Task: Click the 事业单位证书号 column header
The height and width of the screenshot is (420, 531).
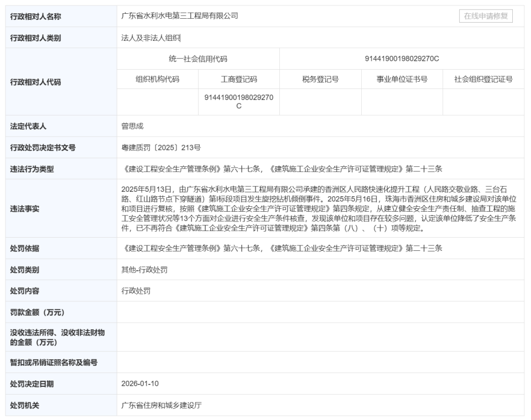Action: pyautogui.click(x=402, y=79)
